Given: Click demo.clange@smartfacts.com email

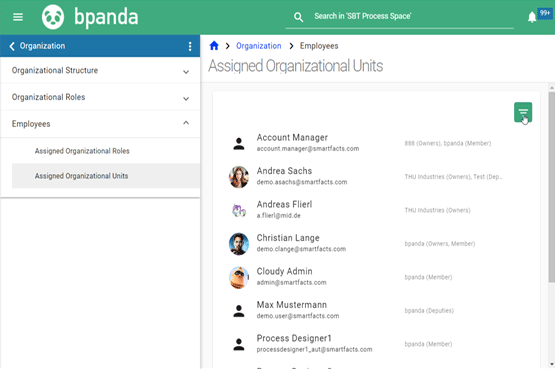Looking at the screenshot, I should tap(301, 249).
